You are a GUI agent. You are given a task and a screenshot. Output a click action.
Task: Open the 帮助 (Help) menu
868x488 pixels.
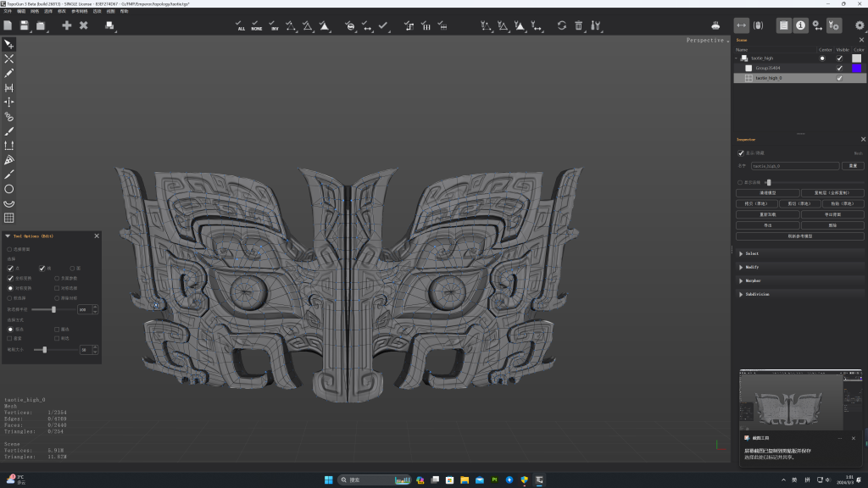pyautogui.click(x=125, y=11)
